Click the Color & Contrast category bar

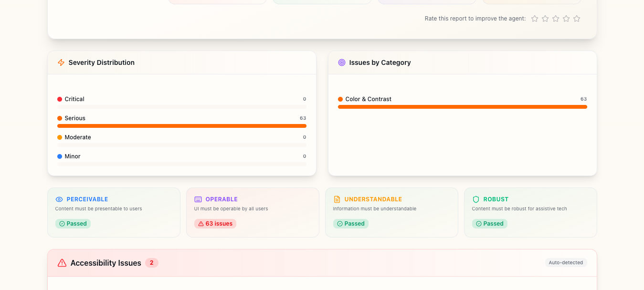click(x=462, y=107)
